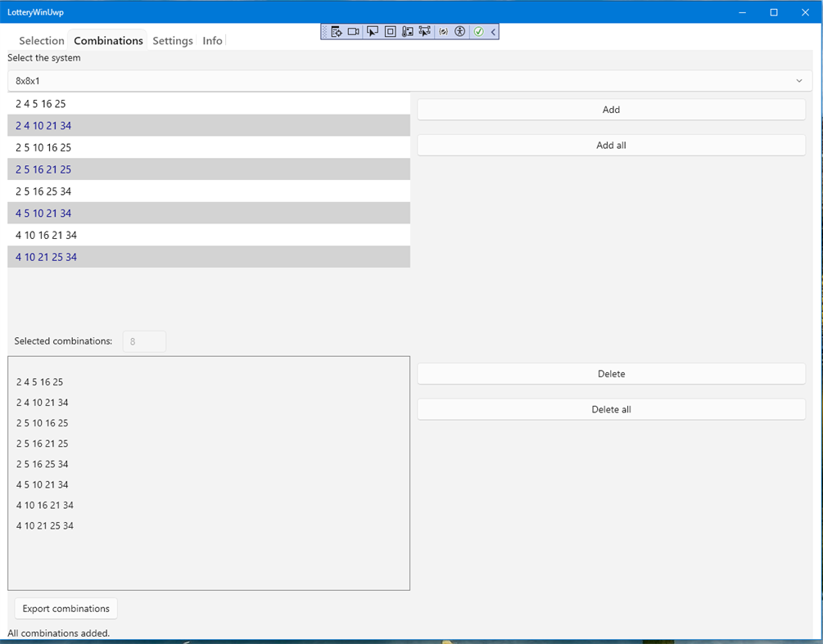Click the LotteryWinUwp window title
This screenshot has width=823, height=644.
tap(35, 12)
